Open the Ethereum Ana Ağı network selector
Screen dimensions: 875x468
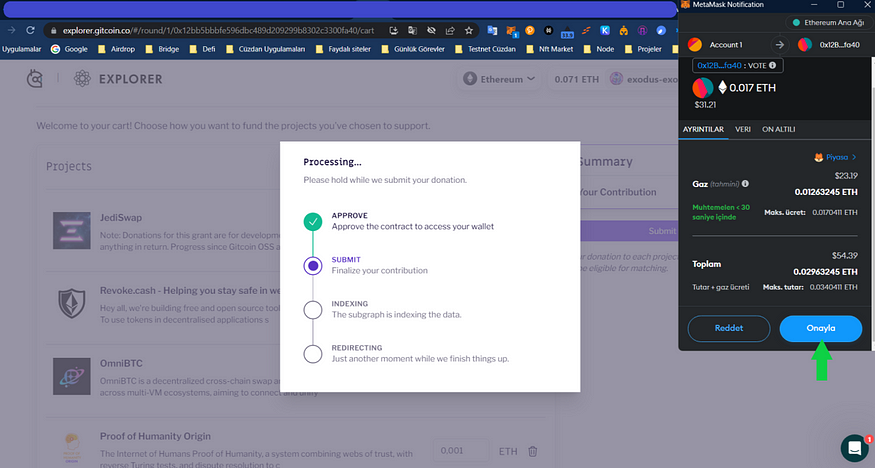pyautogui.click(x=828, y=22)
